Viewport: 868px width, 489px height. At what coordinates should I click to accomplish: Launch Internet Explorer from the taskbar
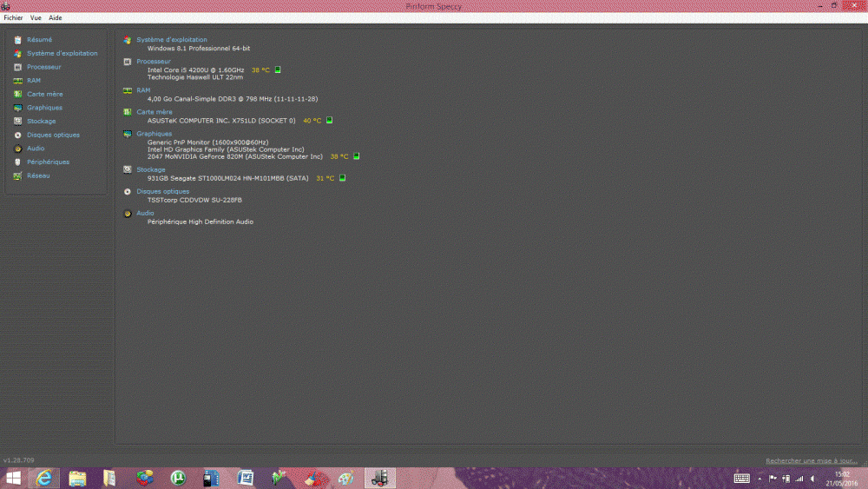pyautogui.click(x=43, y=478)
